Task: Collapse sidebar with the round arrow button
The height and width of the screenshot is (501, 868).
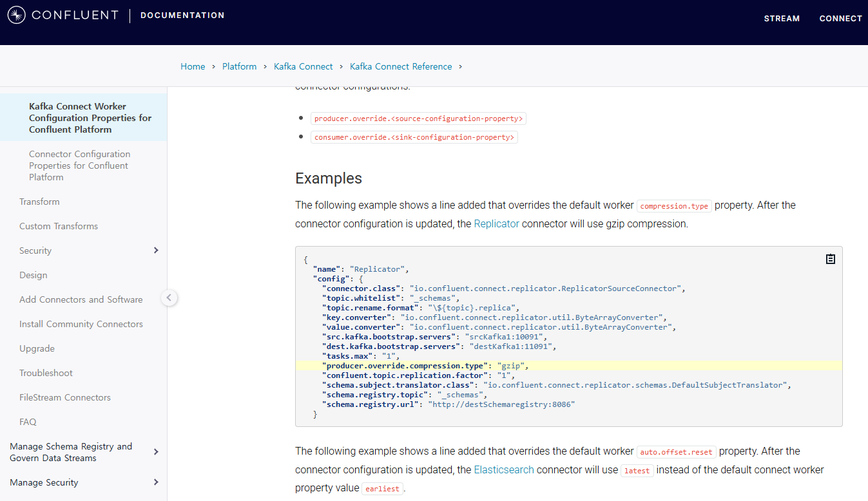Action: 169,298
